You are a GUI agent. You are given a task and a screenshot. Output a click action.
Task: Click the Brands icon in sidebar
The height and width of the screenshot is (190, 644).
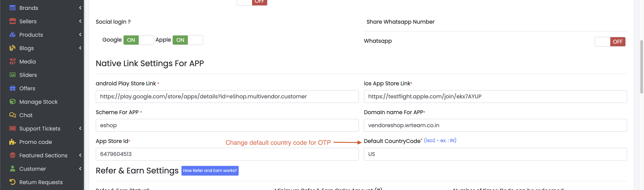pos(12,8)
